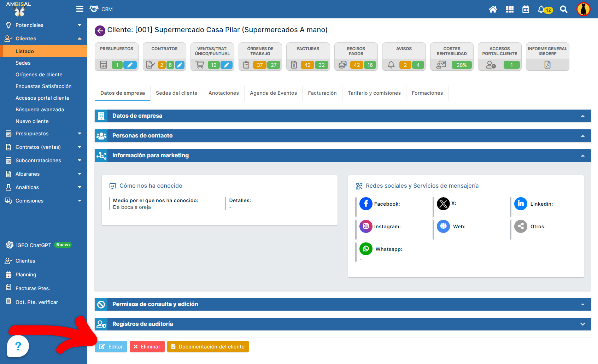Collapse the Información para marketing section
The image size is (598, 364).
coord(582,155)
